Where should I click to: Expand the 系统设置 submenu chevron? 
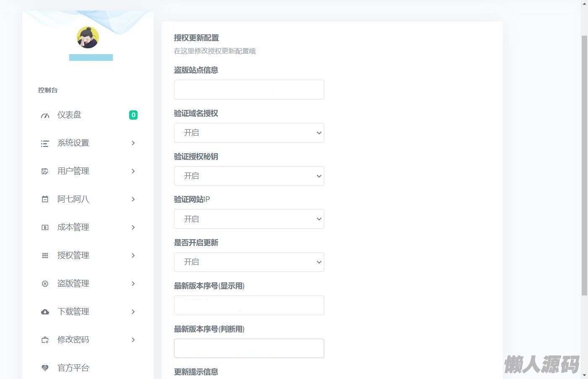pos(133,143)
